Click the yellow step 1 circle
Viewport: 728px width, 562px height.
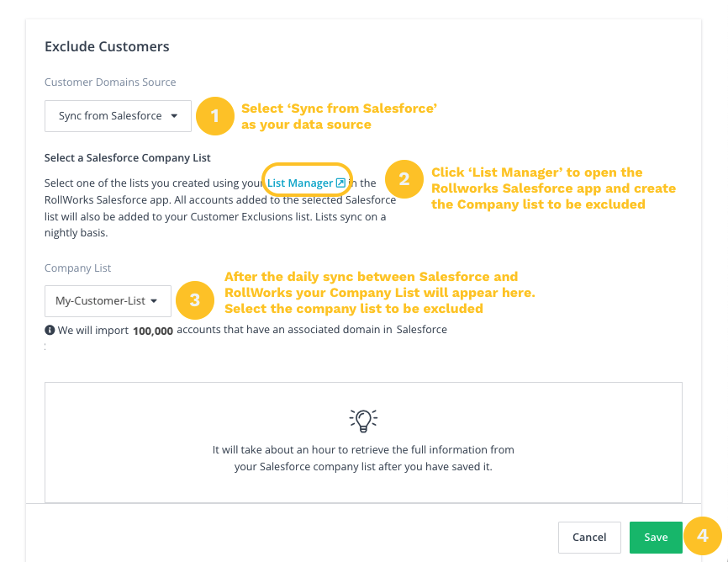(x=215, y=116)
